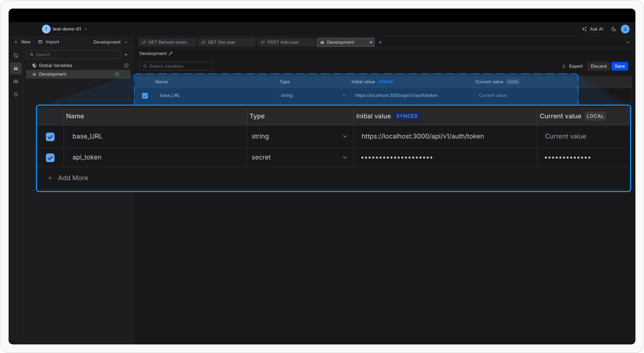This screenshot has height=353, width=644.
Task: Click the pencil icon to rename Development
Action: point(171,54)
